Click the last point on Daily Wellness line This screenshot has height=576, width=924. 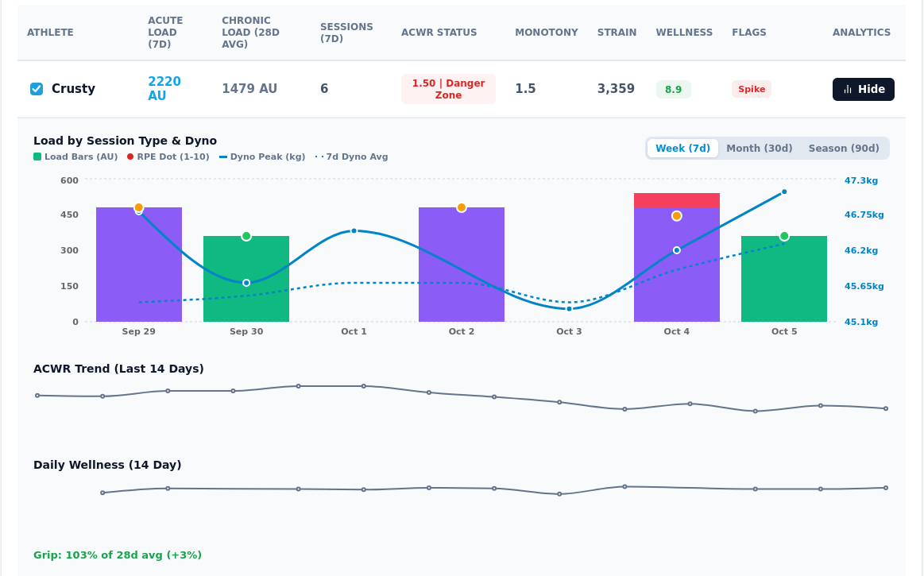tap(886, 488)
